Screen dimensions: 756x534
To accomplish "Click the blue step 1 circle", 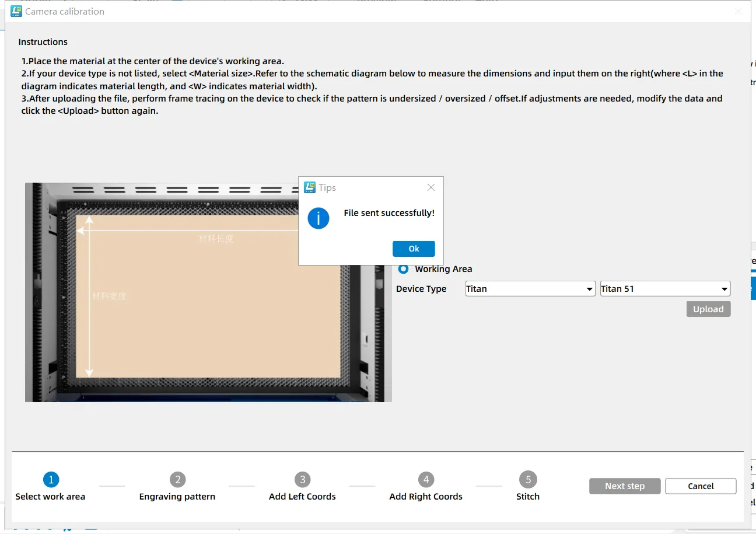I will [x=51, y=480].
